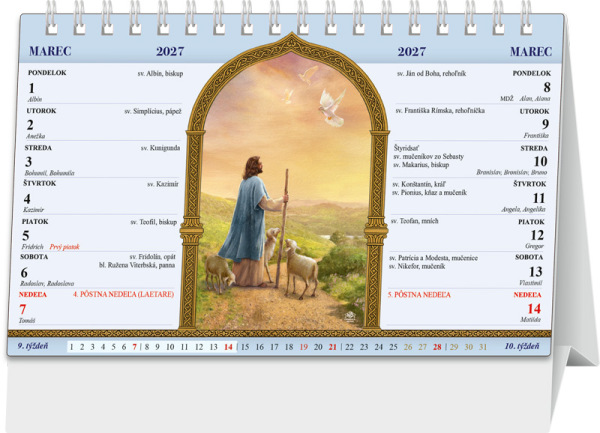Select the 2027 year beside the left MAREC
The image size is (600, 433).
[x=170, y=52]
